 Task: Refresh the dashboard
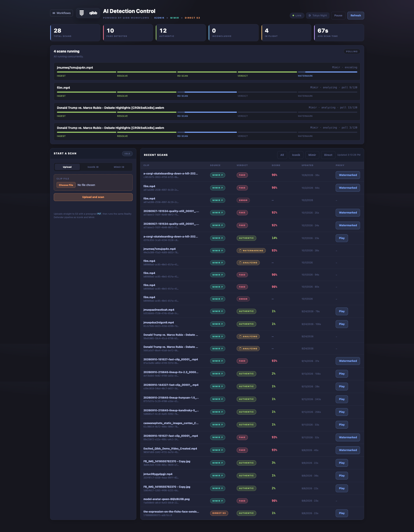pyautogui.click(x=356, y=16)
